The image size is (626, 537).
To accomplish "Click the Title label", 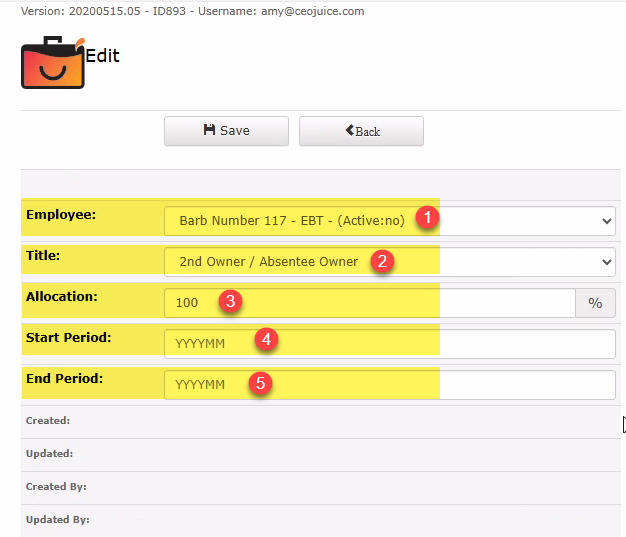I will (x=43, y=256).
